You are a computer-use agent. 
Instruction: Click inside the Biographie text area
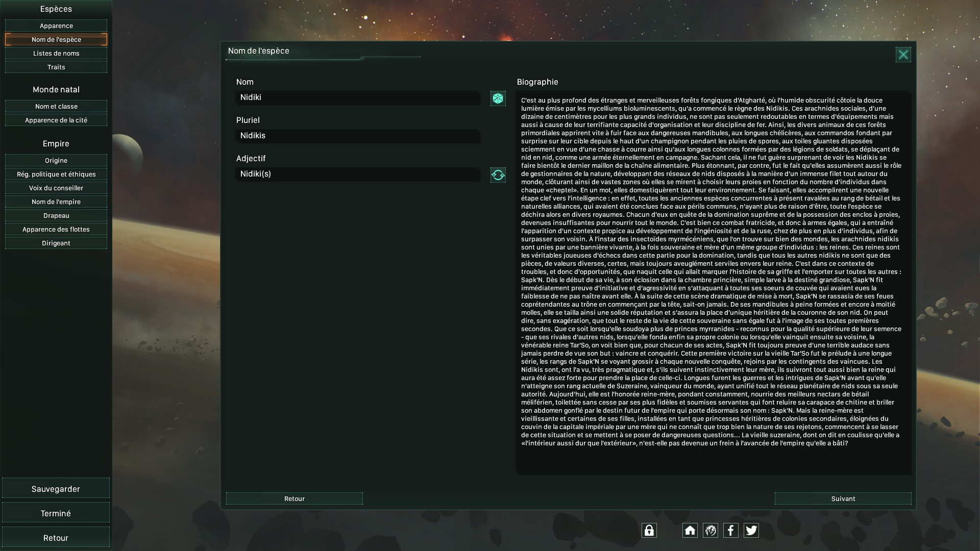[713, 281]
